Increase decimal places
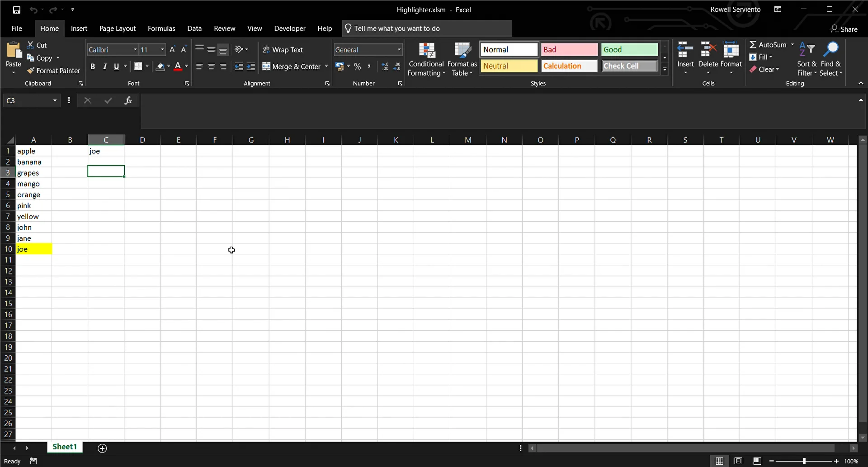 pos(385,67)
